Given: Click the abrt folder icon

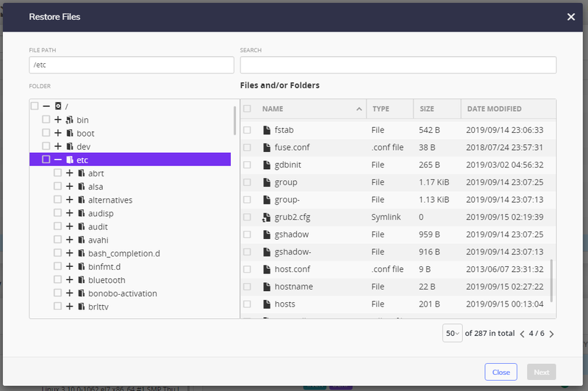Looking at the screenshot, I should pos(82,173).
